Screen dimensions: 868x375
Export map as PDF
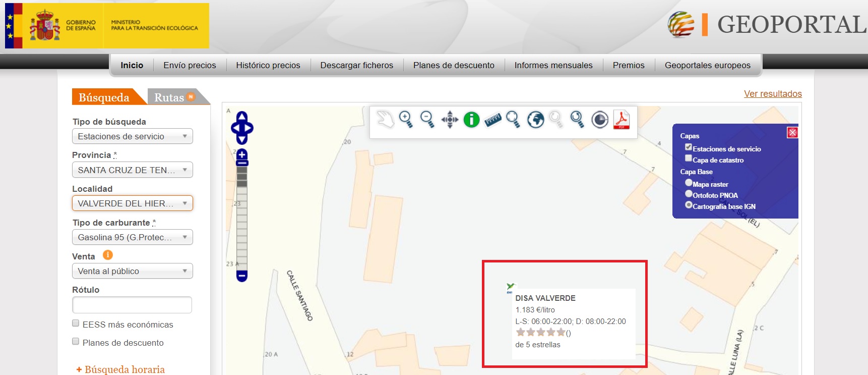622,120
